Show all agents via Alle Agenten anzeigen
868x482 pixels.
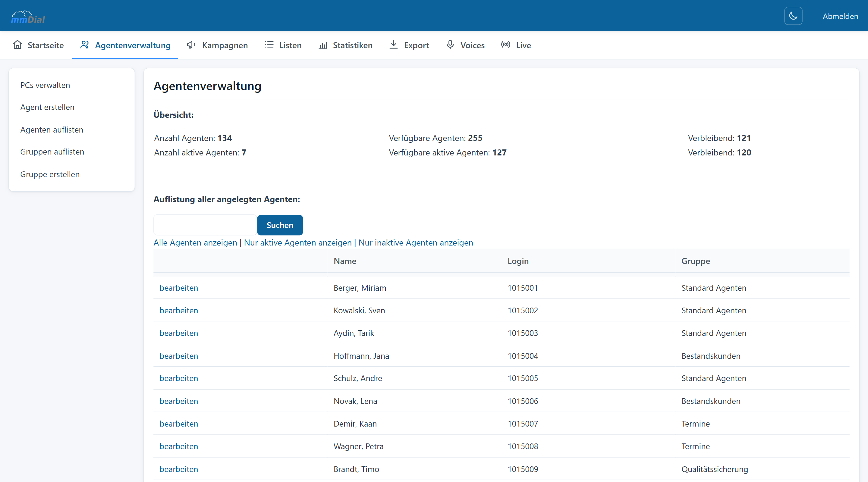(195, 243)
